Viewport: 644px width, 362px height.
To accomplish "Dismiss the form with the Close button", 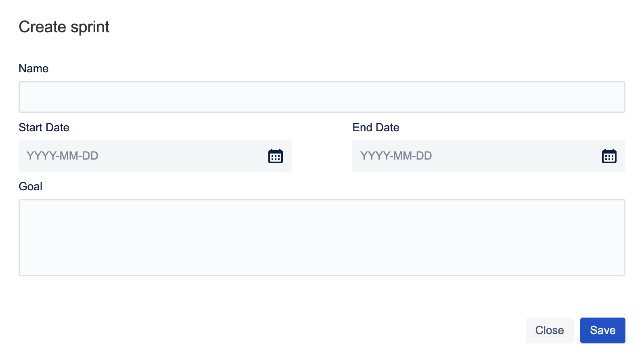I will coord(549,330).
